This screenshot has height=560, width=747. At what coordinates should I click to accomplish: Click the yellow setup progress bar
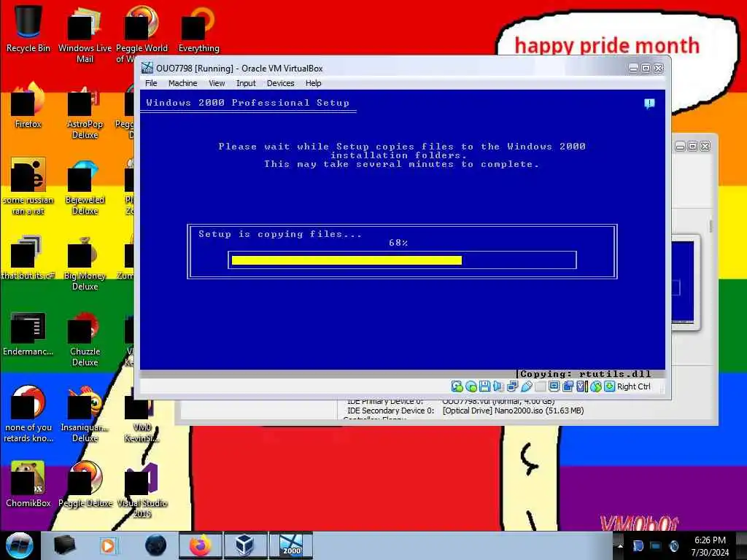point(347,260)
